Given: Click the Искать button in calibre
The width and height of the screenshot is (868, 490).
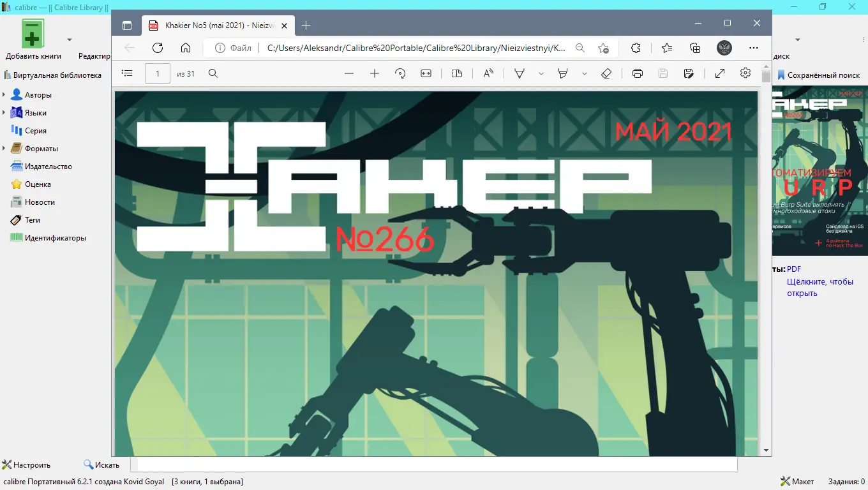Looking at the screenshot, I should pyautogui.click(x=101, y=465).
